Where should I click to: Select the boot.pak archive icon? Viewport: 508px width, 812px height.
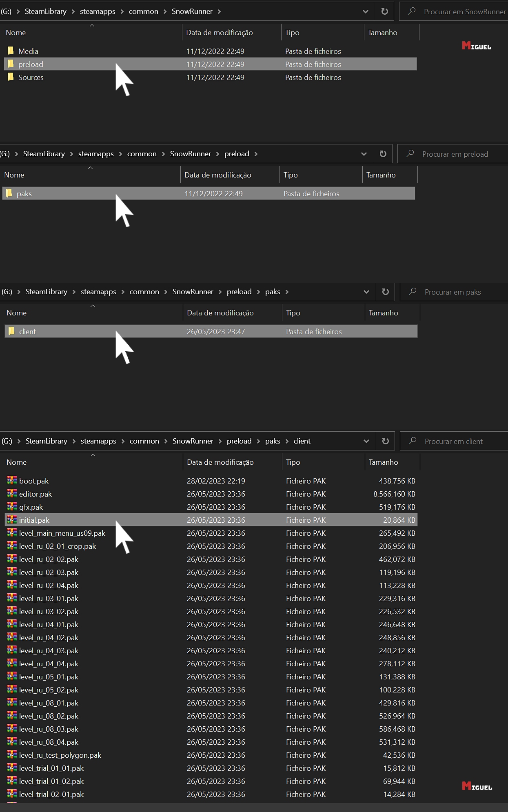coord(12,480)
